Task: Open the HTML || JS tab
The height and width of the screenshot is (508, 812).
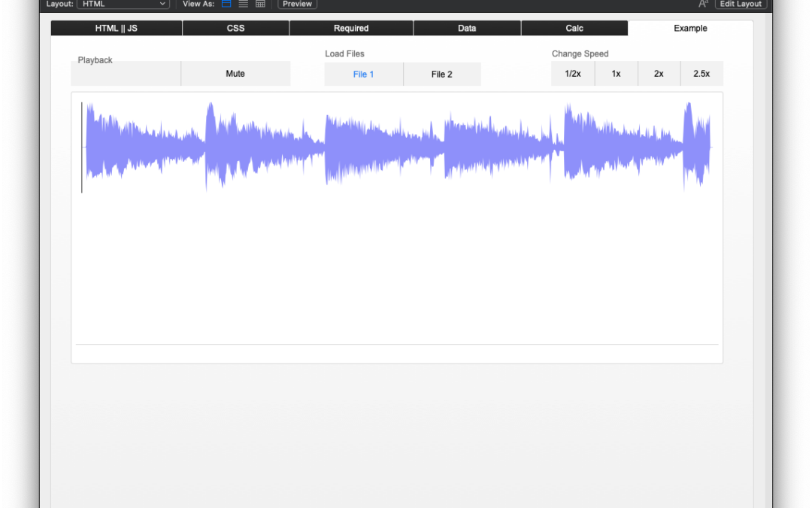Action: 117,28
